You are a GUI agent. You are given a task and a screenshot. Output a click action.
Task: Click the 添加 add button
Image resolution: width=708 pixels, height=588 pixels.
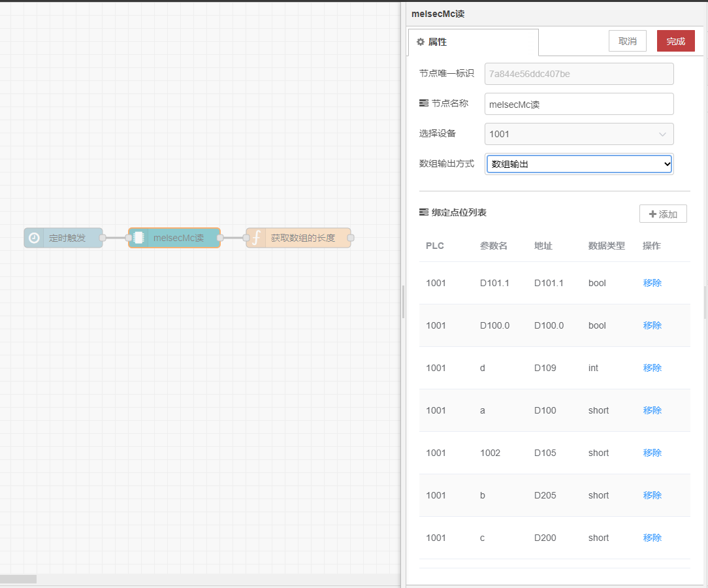(x=663, y=214)
